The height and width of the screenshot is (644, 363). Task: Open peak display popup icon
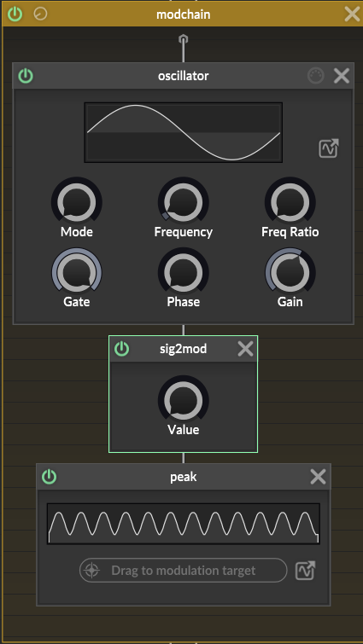pyautogui.click(x=306, y=571)
